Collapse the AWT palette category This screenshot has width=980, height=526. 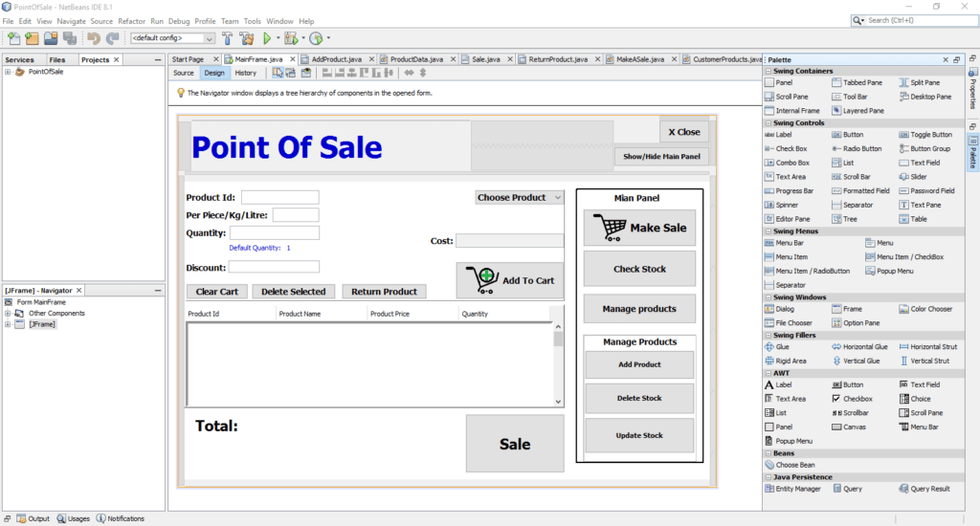768,373
